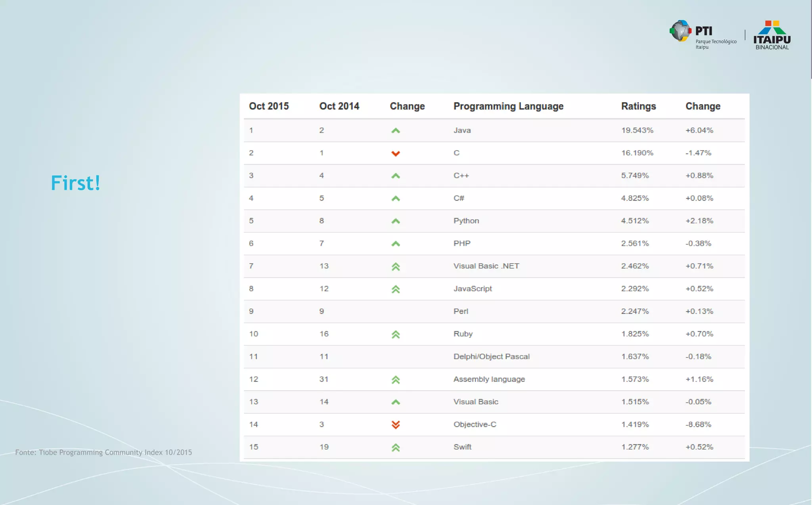Click the red down arrow in C row
812x505 pixels.
pyautogui.click(x=395, y=153)
